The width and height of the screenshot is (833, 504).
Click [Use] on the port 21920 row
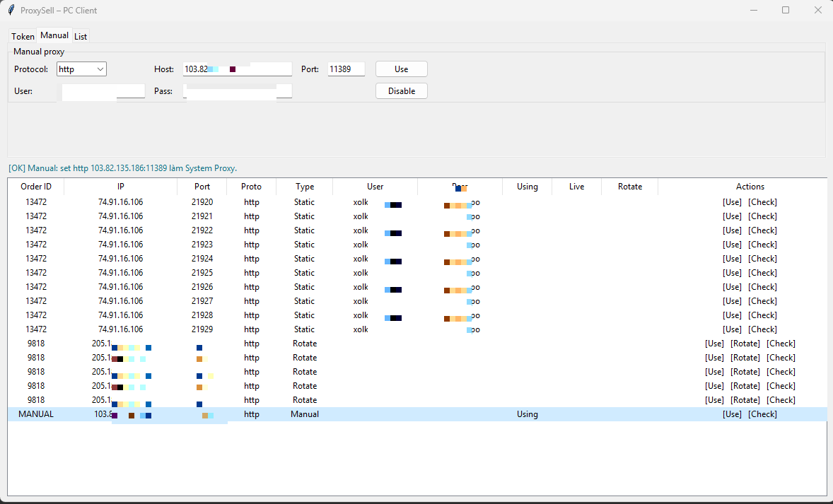[x=732, y=201]
